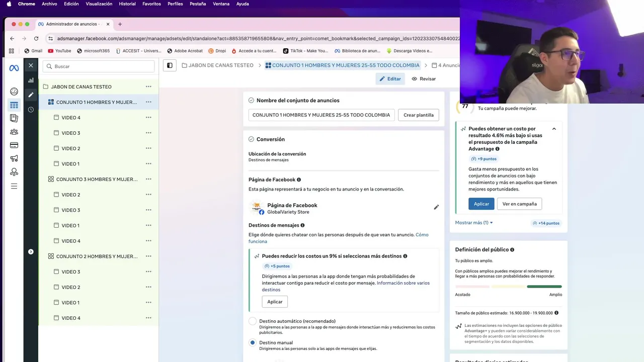The width and height of the screenshot is (644, 362).
Task: Edit the ad set name field
Action: tap(321, 115)
